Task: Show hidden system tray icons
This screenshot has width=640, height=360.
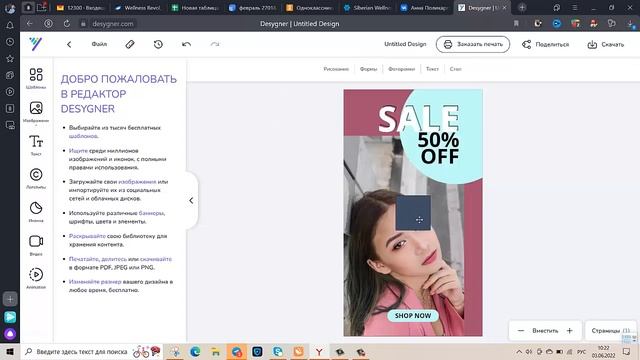Action: 519,351
